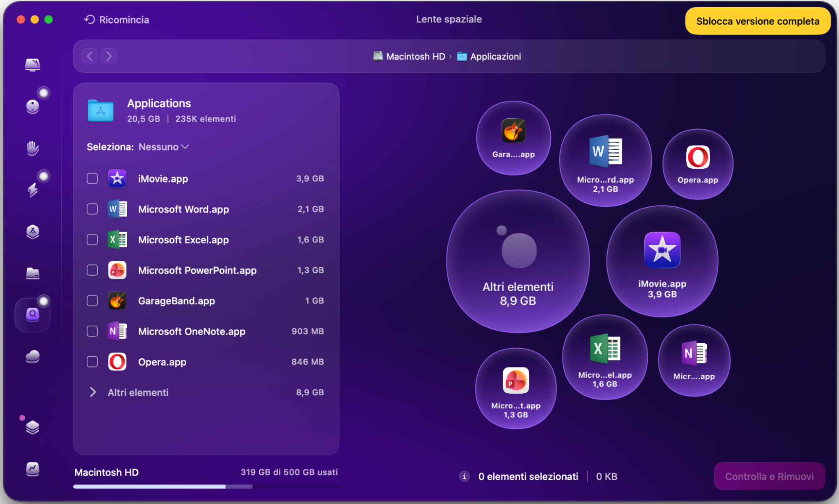Select the Microsoft Word 2,1 GB bubble
Screen dimensions: 839x504
[x=605, y=161]
